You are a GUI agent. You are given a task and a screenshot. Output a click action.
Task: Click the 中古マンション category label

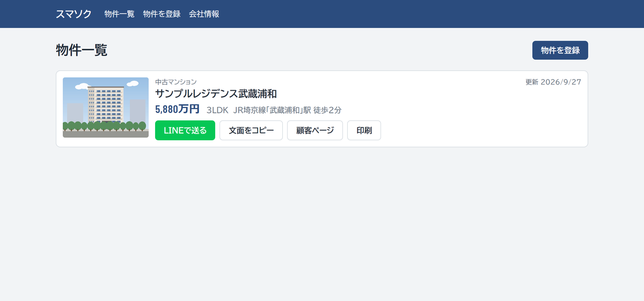click(x=175, y=82)
